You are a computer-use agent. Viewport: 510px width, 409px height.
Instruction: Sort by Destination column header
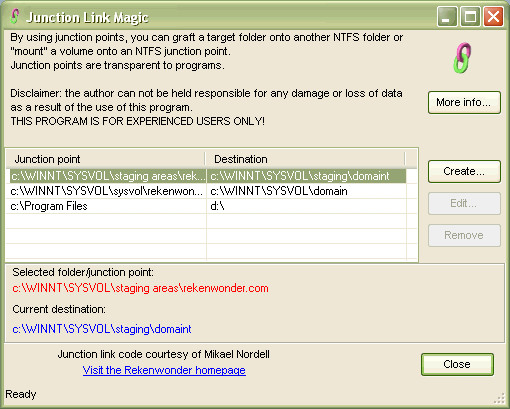[x=305, y=159]
